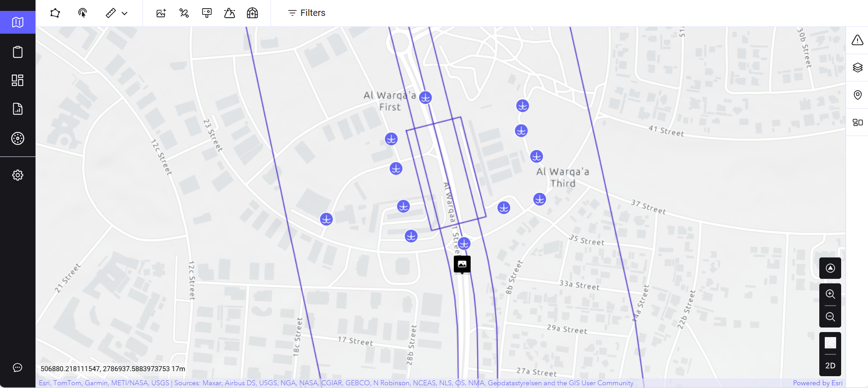Open the clipboard tasks page
The image size is (868, 388).
18,52
